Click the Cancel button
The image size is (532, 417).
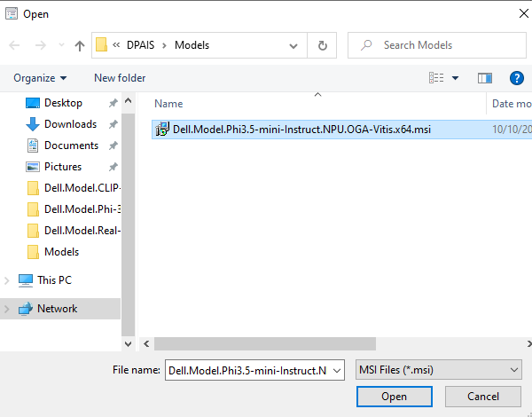pos(483,397)
